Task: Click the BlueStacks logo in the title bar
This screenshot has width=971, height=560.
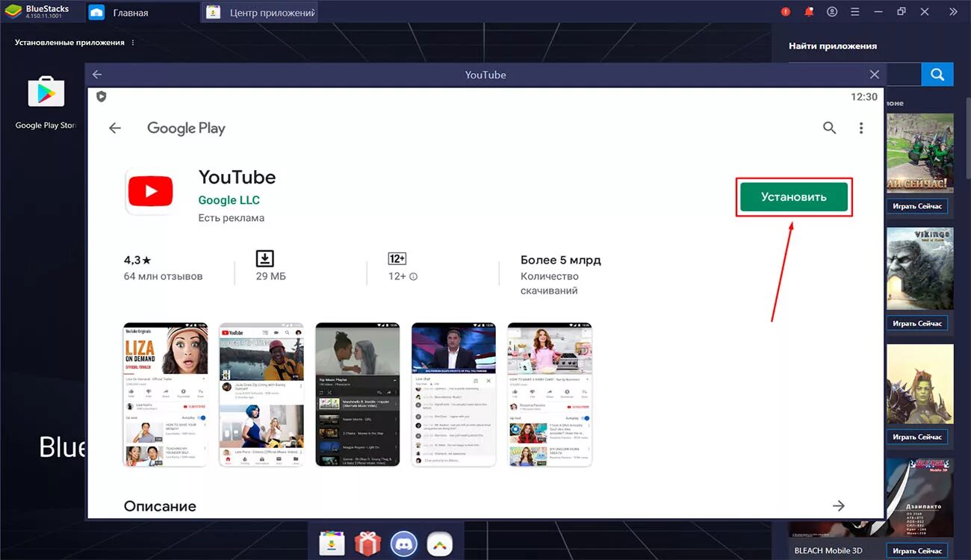Action: 12,11
